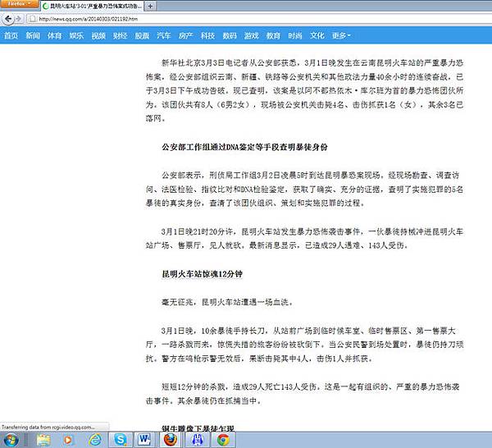The width and height of the screenshot is (492, 448).
Task: Open the 时尚 fashion section
Action: pyautogui.click(x=295, y=36)
